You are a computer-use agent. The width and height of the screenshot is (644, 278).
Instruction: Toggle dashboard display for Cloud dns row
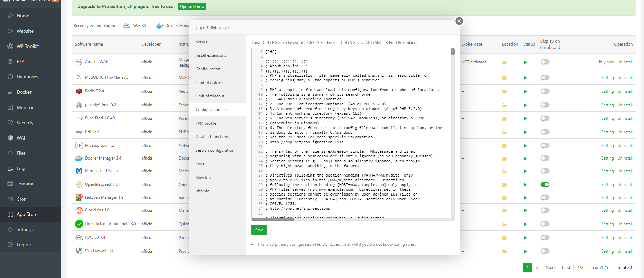coord(545,210)
